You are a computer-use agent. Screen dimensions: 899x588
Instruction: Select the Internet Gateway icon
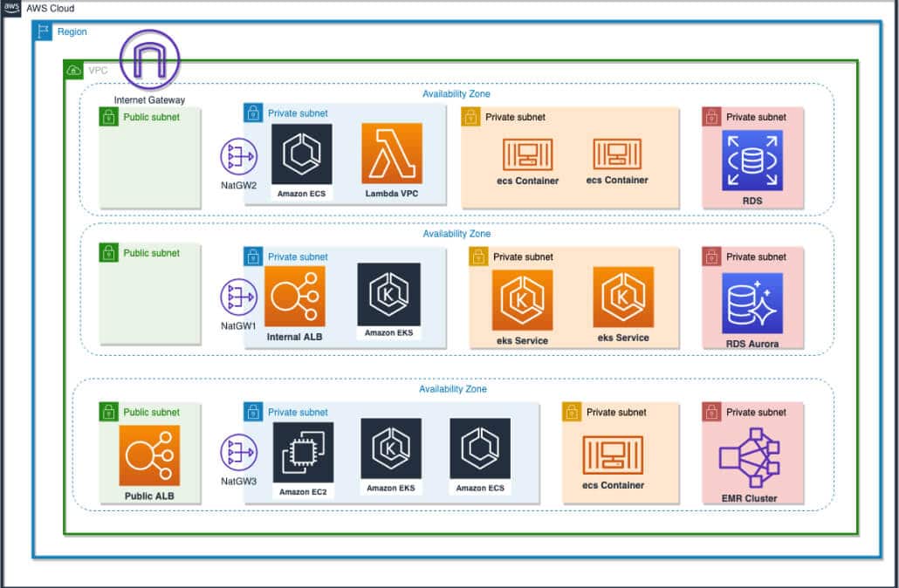149,61
